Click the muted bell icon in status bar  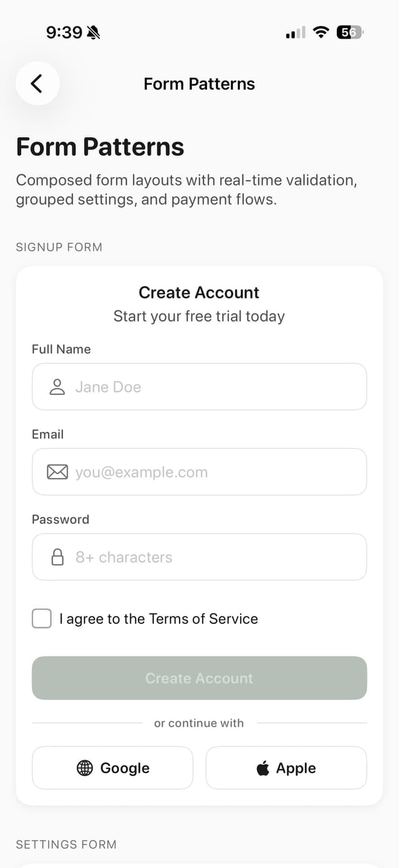[94, 32]
